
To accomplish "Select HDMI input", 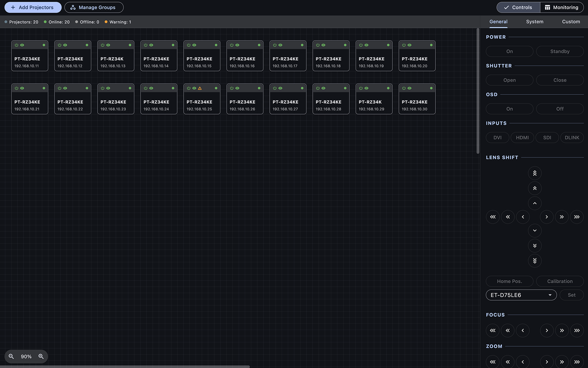I will (x=522, y=138).
